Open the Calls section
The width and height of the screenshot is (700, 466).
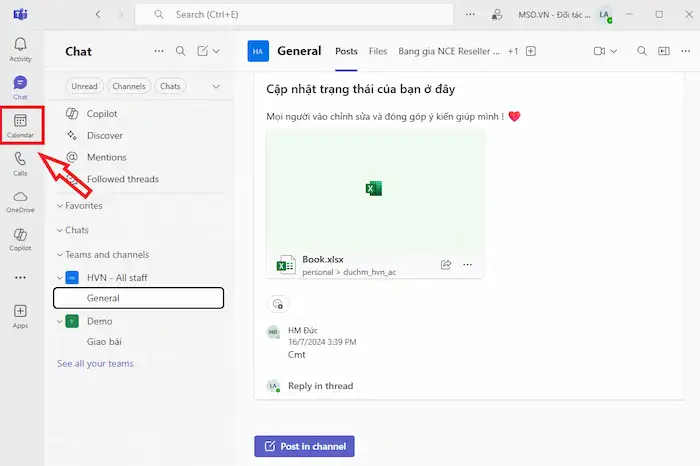(20, 164)
